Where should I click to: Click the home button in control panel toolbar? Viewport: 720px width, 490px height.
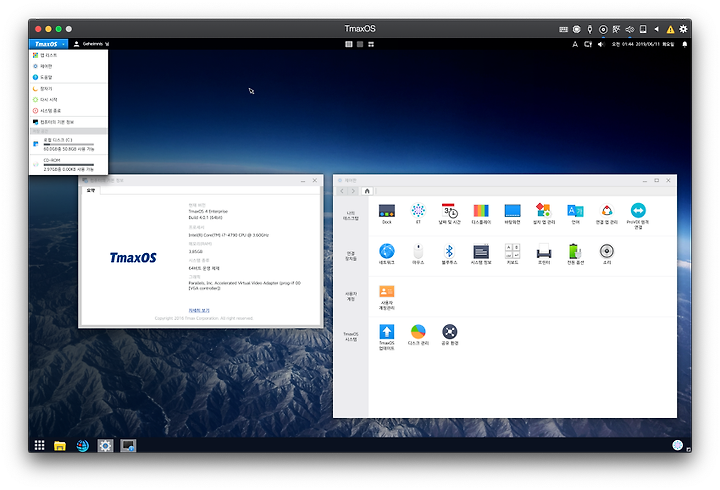[367, 191]
